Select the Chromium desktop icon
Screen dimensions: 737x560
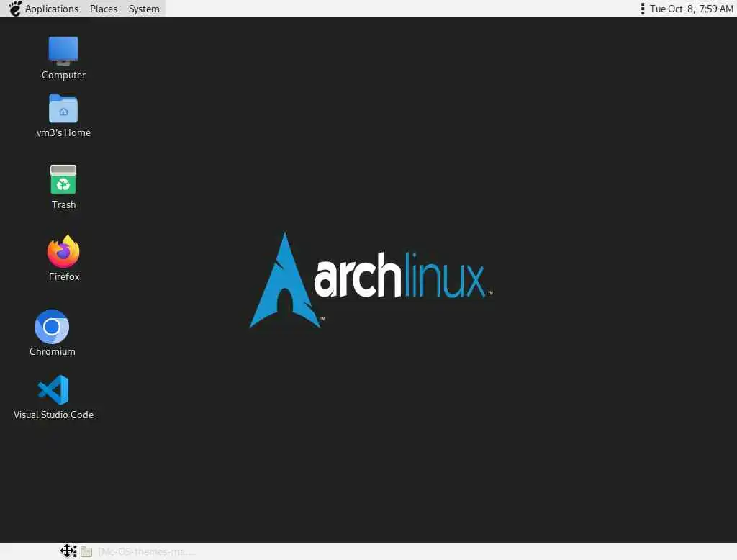pyautogui.click(x=52, y=326)
